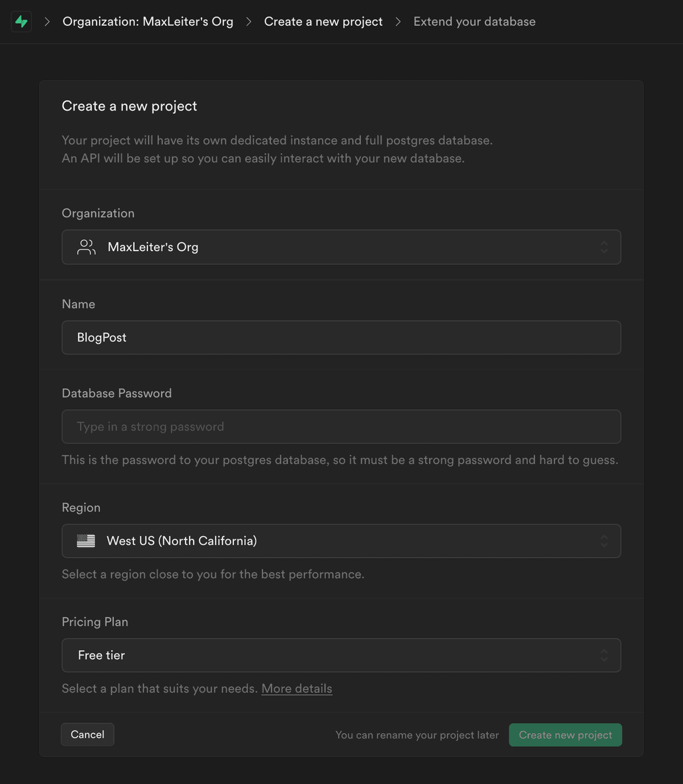Open the Region dropdown
Image resolution: width=683 pixels, height=784 pixels.
(341, 541)
